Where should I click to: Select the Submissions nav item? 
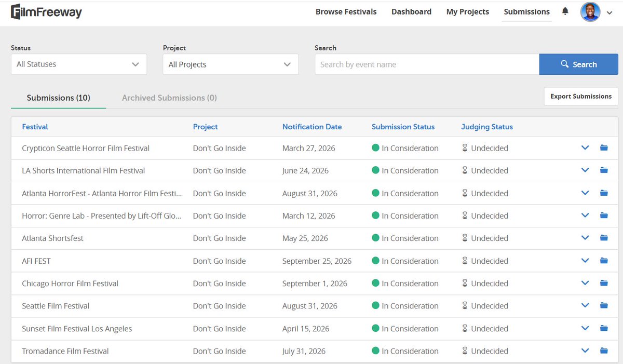527,11
